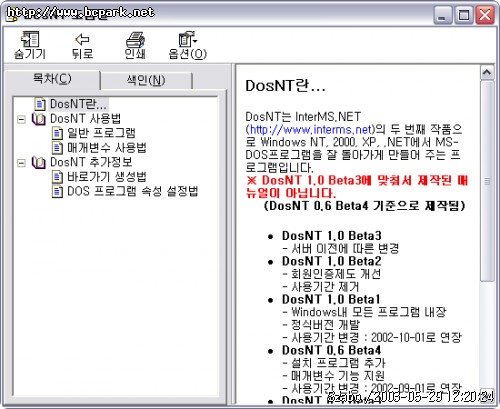
Task: Open the 바로가기 생성법 topic
Action: (x=107, y=177)
